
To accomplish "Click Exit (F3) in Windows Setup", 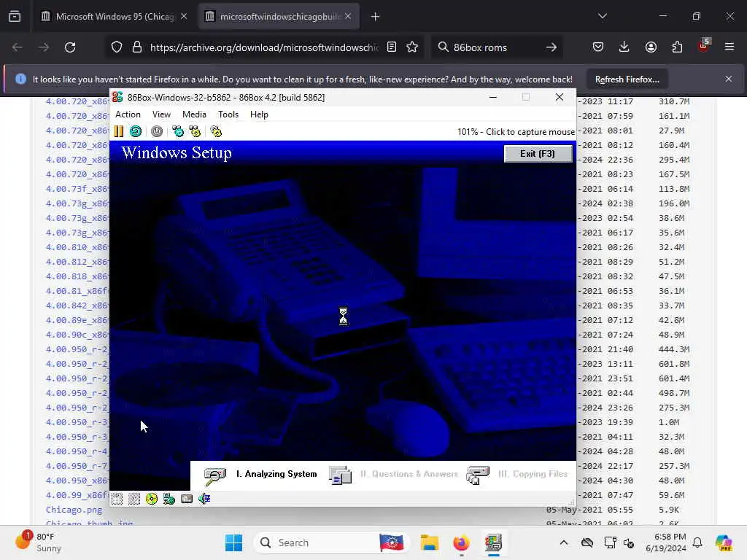I will tap(538, 154).
